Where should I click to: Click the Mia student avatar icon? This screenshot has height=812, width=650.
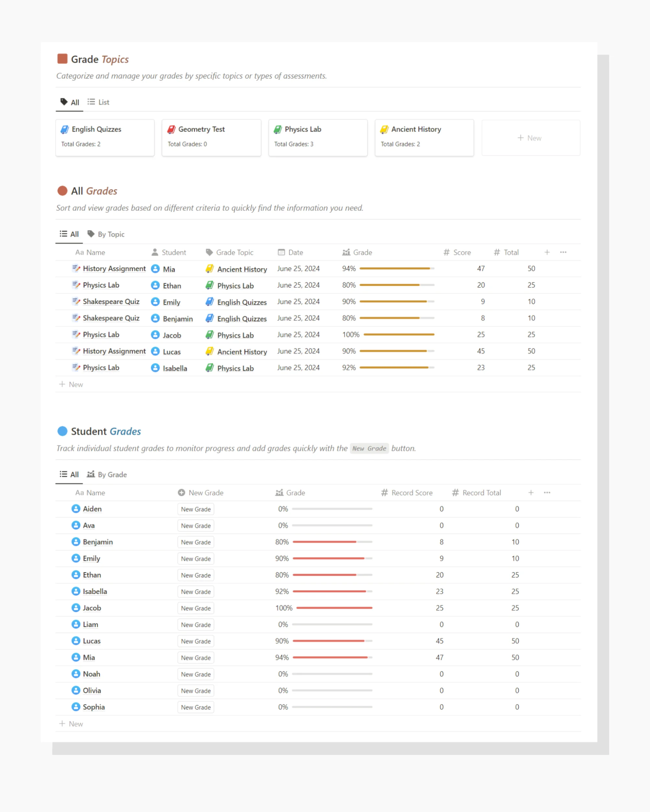coord(153,269)
